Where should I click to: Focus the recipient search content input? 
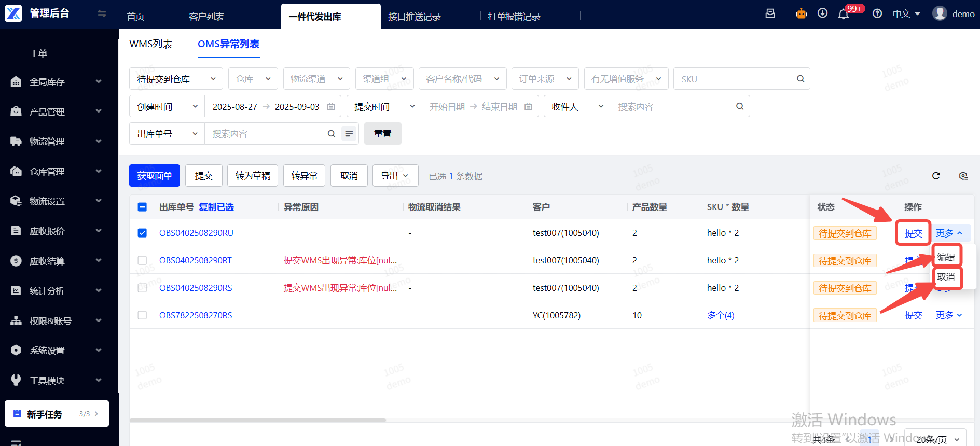click(674, 106)
